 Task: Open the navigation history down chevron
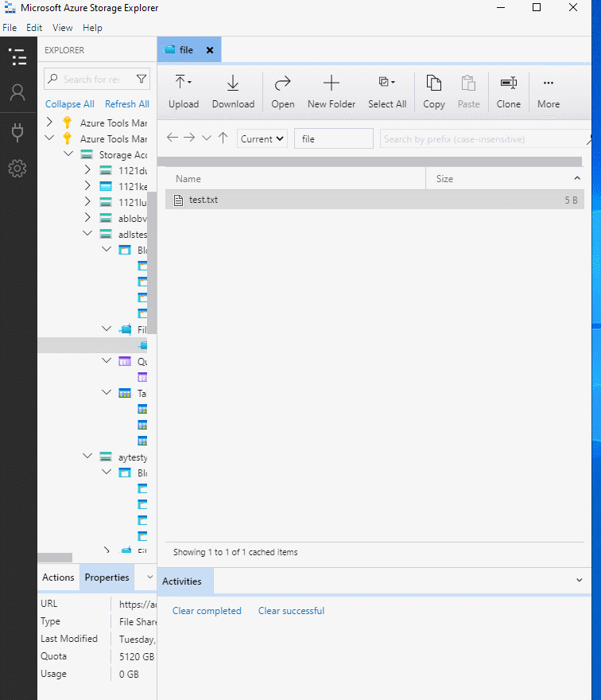(x=207, y=138)
